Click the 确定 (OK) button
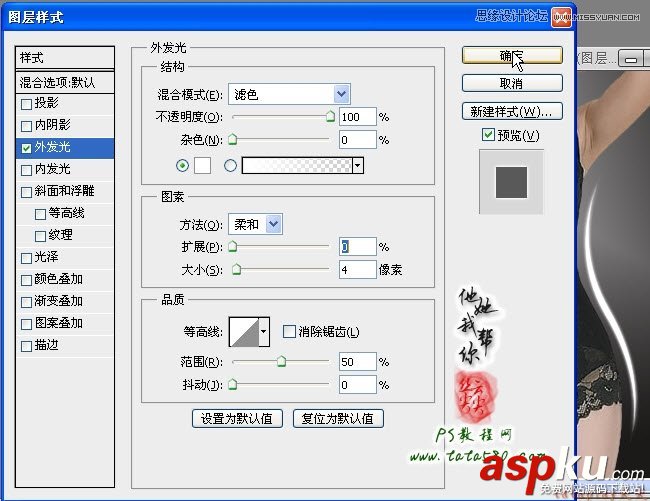This screenshot has width=650, height=501. pos(512,55)
